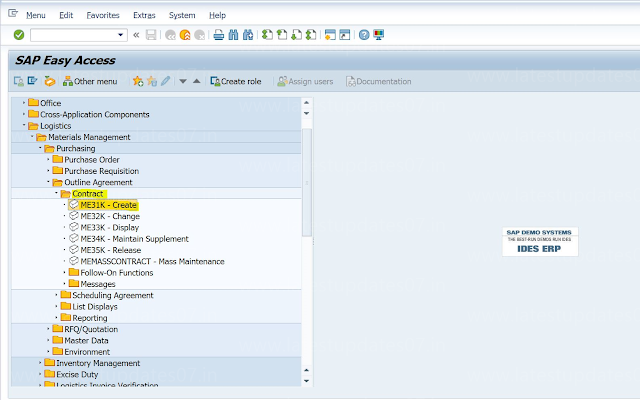Click the window menu icon left of Menu
Viewport: 640px width, 400px height.
(13, 13)
